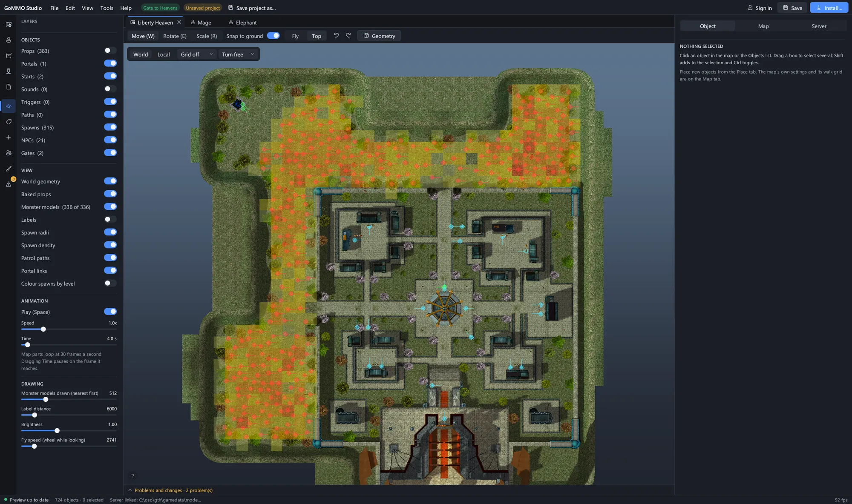Toggle the Sounds layer visibility
852x504 pixels.
coord(110,89)
